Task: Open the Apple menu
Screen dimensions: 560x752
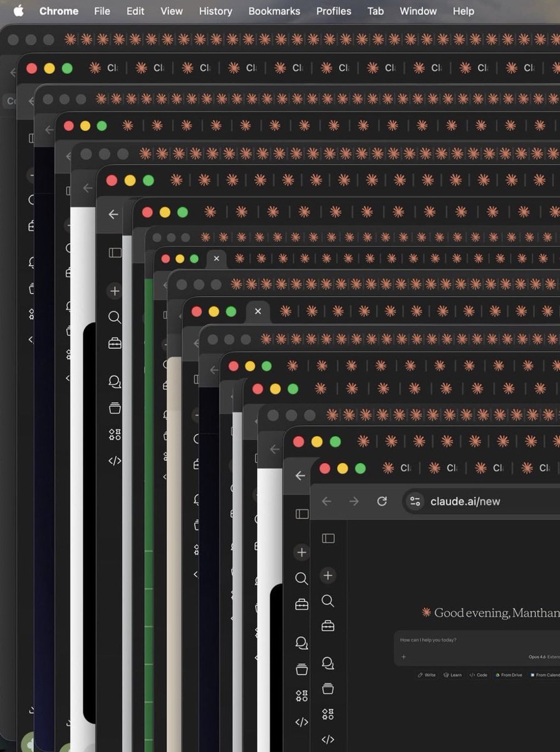Action: point(18,11)
